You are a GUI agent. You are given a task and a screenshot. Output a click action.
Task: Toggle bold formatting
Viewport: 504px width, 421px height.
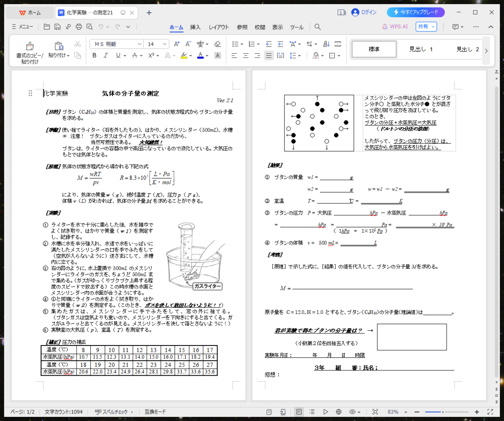click(94, 55)
